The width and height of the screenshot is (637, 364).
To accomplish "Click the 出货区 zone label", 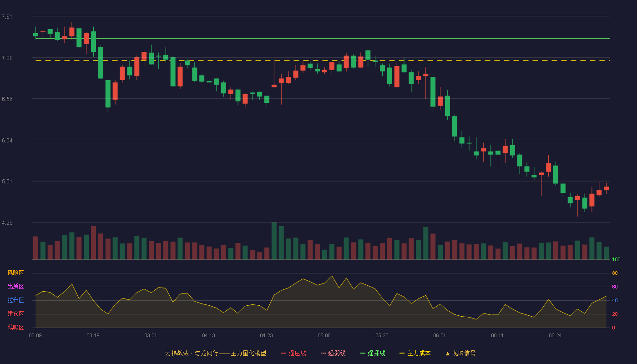I will pyautogui.click(x=15, y=287).
